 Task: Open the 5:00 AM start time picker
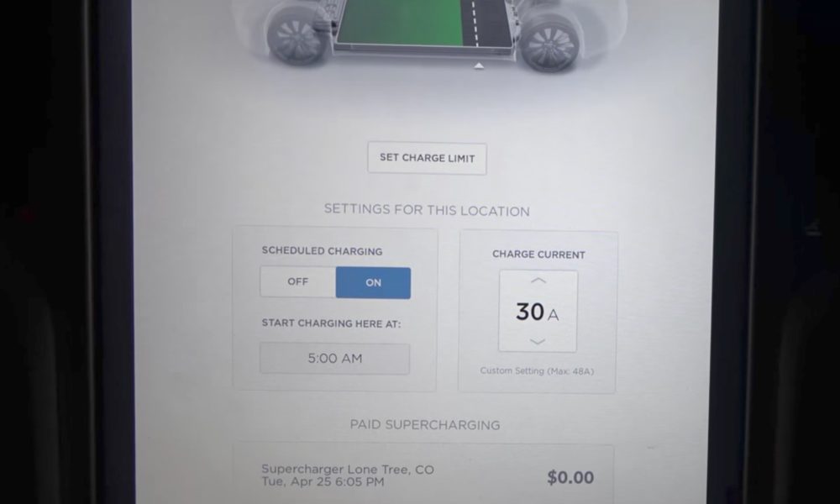335,359
